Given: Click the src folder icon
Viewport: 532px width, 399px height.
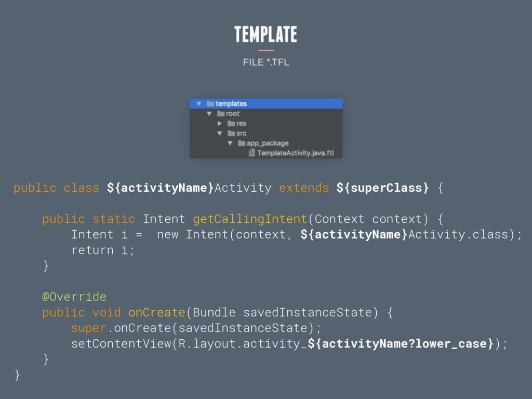Looking at the screenshot, I should point(231,133).
